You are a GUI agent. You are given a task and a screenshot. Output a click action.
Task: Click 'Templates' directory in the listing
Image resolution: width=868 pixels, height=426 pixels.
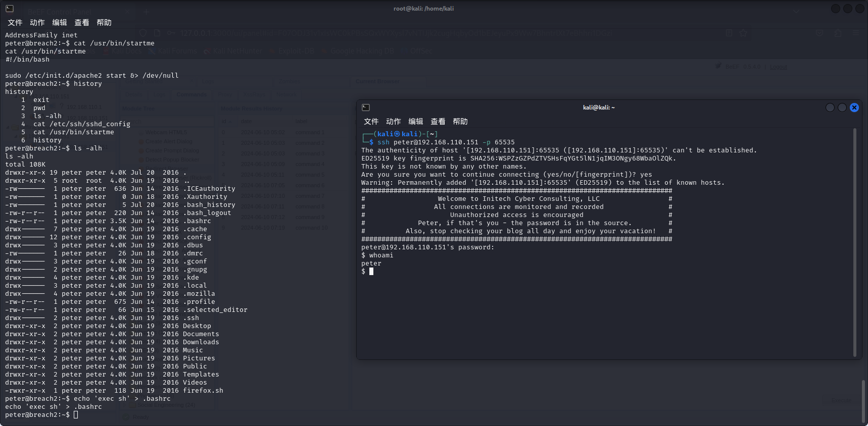201,375
